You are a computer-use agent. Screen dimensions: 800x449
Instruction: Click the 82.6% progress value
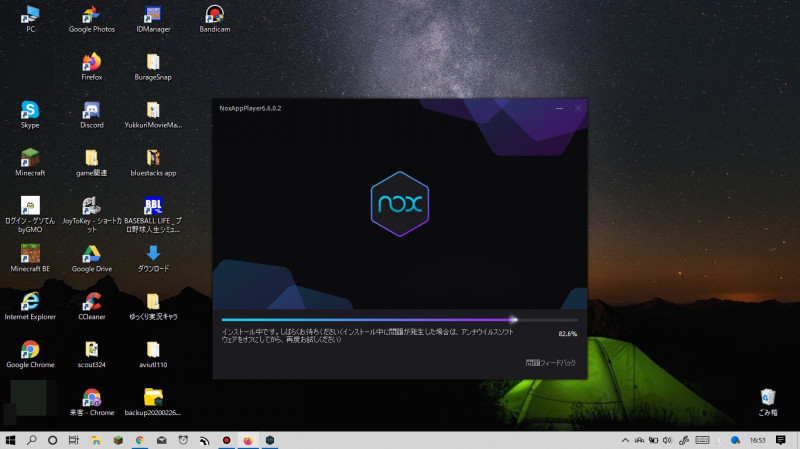pyautogui.click(x=567, y=334)
